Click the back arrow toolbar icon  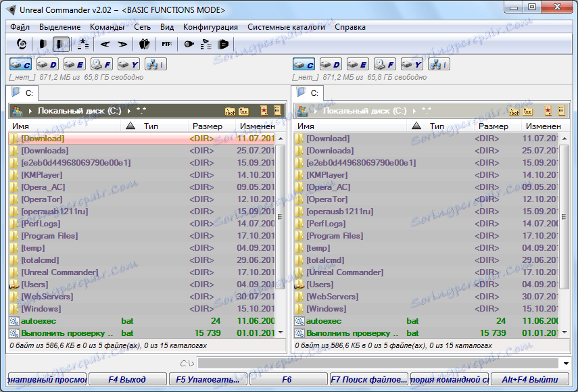105,44
